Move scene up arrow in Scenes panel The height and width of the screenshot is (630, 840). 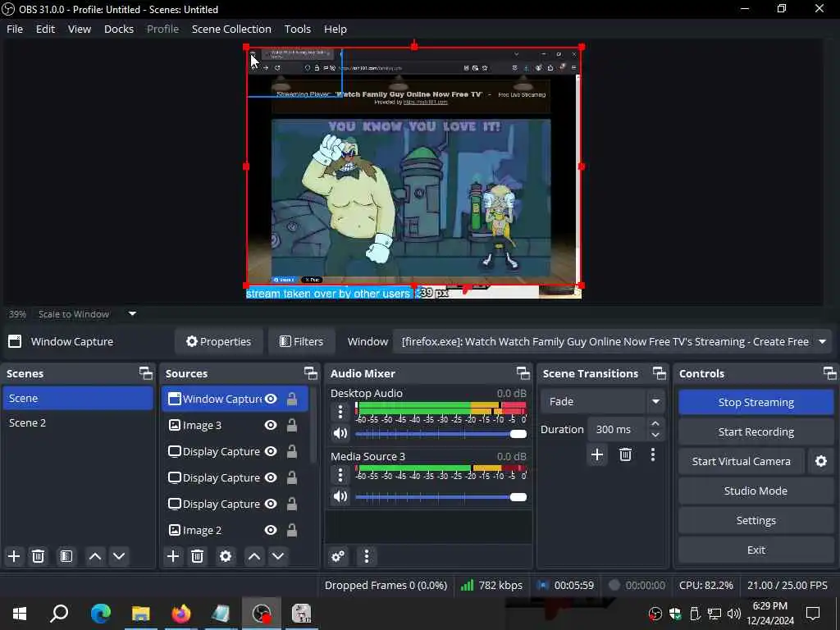[95, 556]
